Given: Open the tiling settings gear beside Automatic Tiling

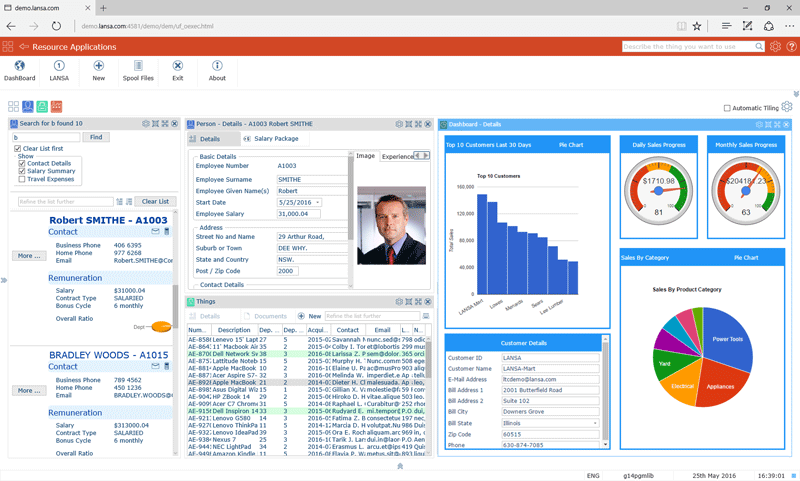Looking at the screenshot, I should coord(787,107).
